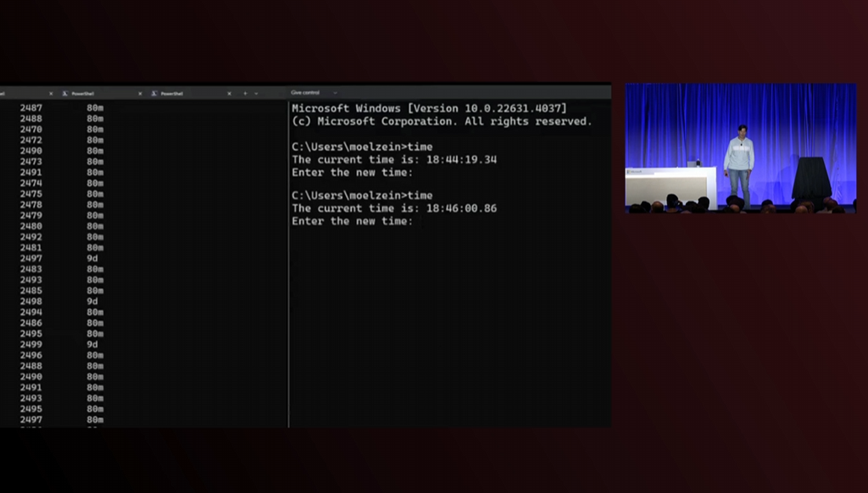Screen dimensions: 868x493
Task: Select the 2498 9d row
Action: pyautogui.click(x=59, y=302)
